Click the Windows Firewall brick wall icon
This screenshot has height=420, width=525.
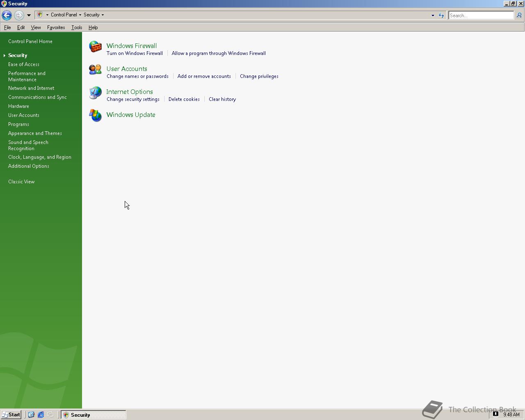point(95,47)
